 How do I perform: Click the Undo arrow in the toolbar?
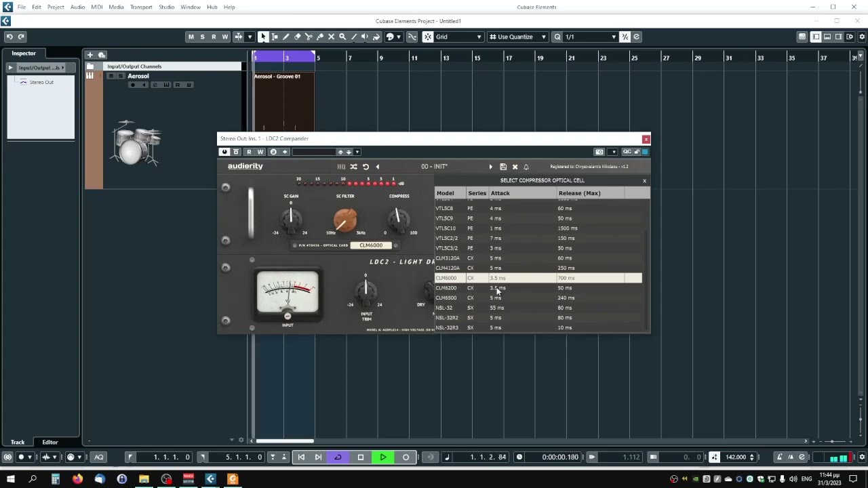click(9, 37)
